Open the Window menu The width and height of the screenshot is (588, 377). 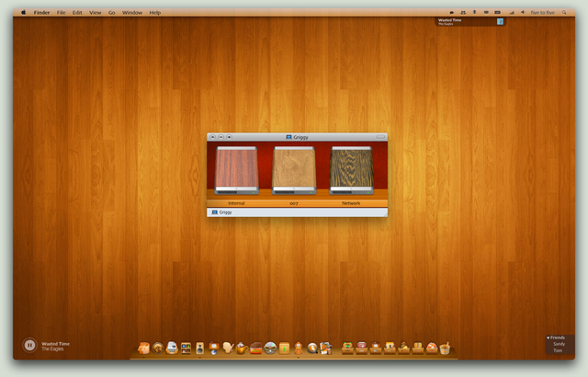(132, 12)
